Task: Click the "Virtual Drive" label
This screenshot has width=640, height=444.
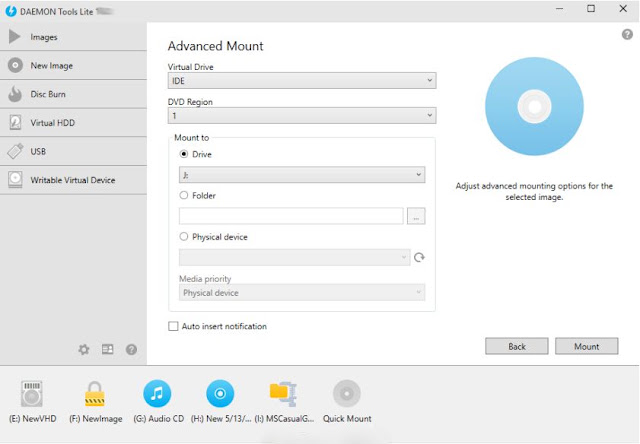Action: pyautogui.click(x=191, y=67)
